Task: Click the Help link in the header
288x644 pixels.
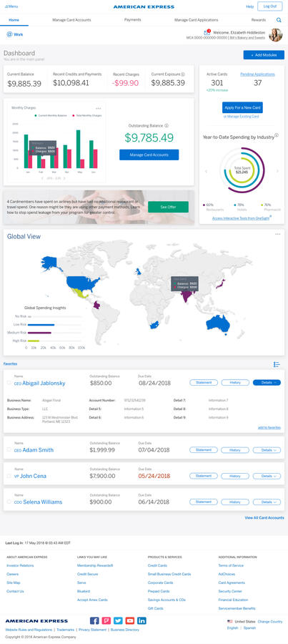Action: pos(250,6)
